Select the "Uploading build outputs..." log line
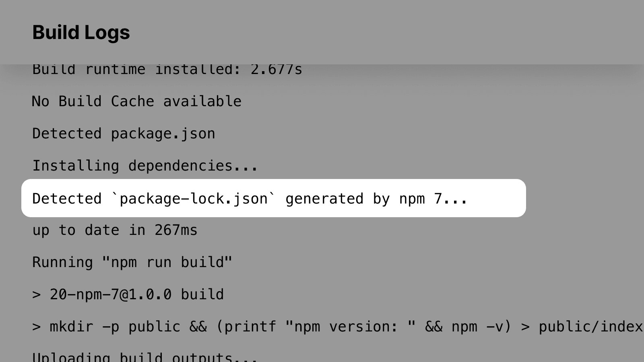644x362 pixels. click(x=145, y=357)
